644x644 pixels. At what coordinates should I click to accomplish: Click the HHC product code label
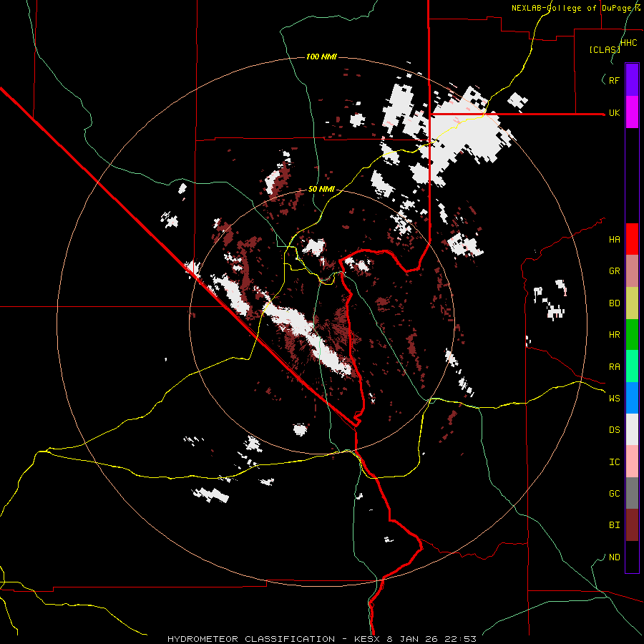point(629,43)
